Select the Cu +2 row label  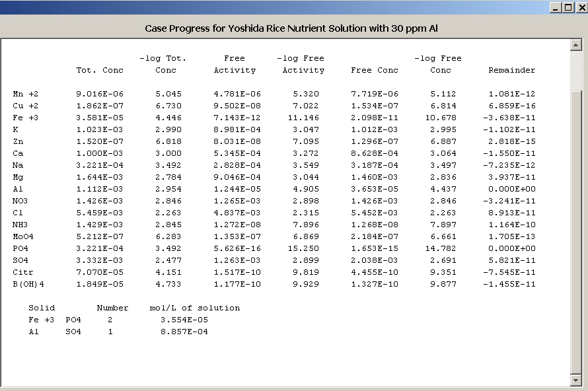click(x=25, y=106)
